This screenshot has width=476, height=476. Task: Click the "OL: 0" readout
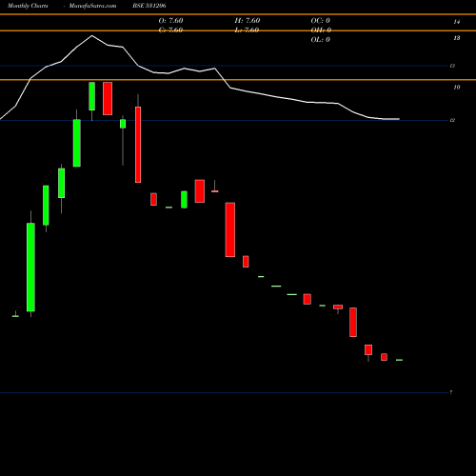pyautogui.click(x=320, y=40)
